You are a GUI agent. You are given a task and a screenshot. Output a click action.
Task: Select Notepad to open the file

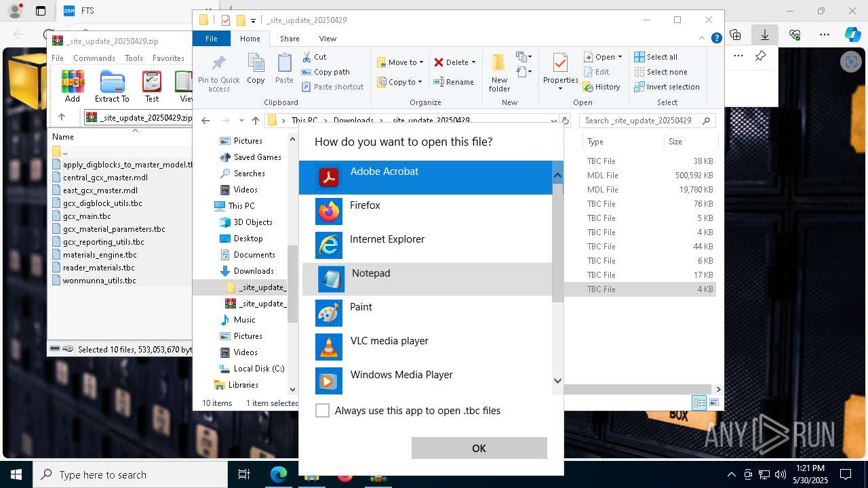427,279
